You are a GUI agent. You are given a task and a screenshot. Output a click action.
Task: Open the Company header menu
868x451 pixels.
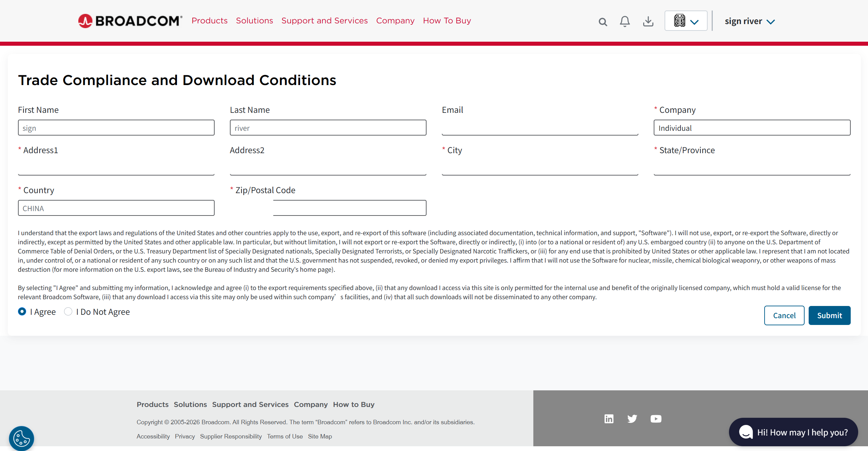[395, 21]
